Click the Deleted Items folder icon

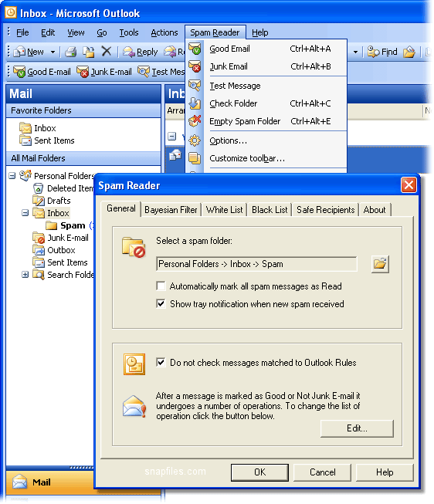click(x=39, y=188)
